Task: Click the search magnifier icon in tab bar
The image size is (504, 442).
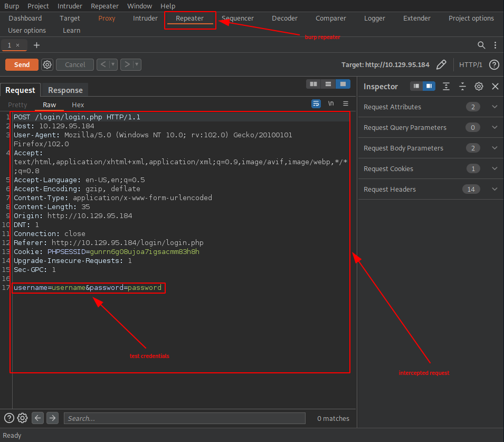Action: click(481, 45)
